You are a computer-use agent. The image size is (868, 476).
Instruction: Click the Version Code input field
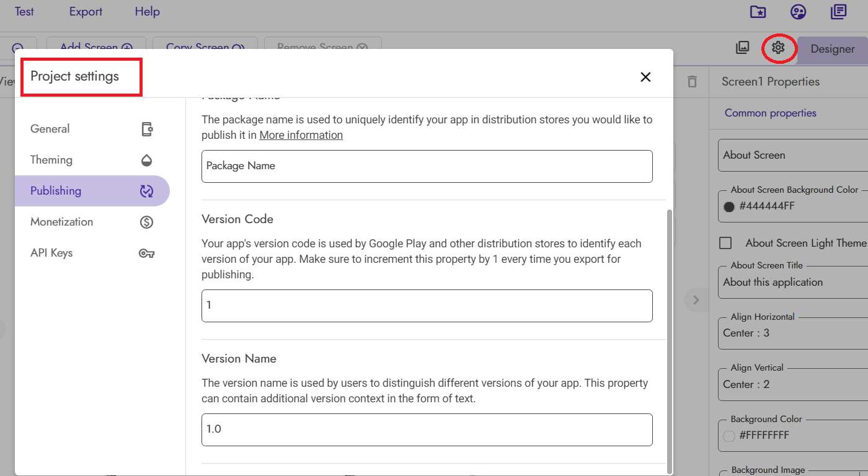click(x=427, y=306)
